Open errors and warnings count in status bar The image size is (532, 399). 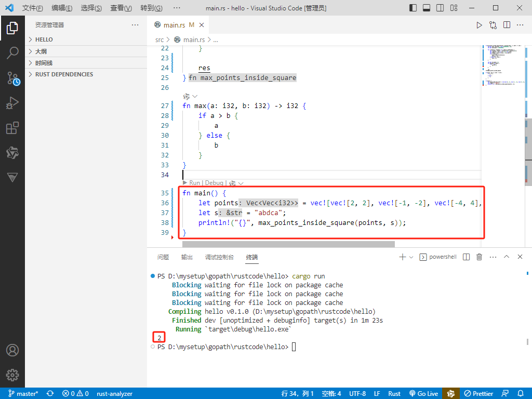[75, 394]
